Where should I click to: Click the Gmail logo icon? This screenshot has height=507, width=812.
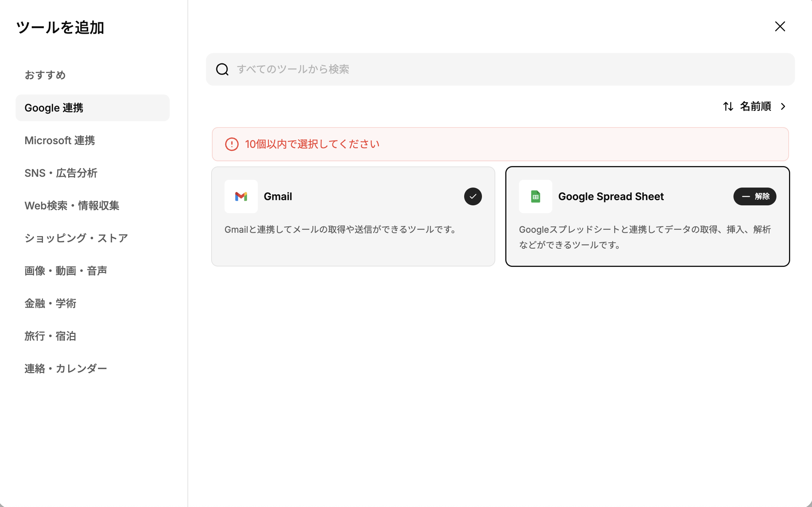coord(241,196)
